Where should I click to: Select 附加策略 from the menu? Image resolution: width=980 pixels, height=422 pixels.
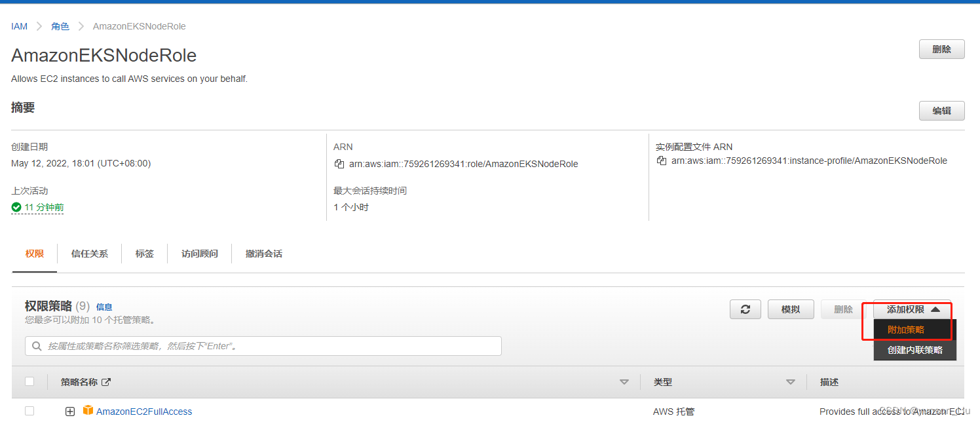[x=906, y=330]
